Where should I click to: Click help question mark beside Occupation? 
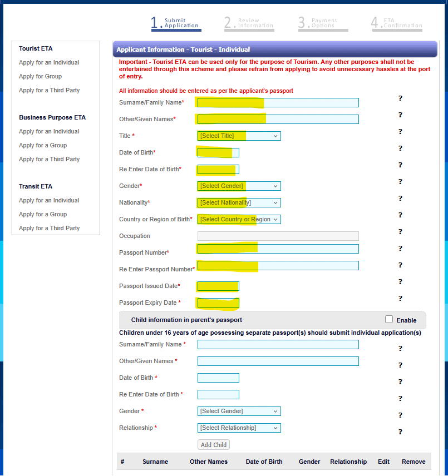click(x=400, y=232)
